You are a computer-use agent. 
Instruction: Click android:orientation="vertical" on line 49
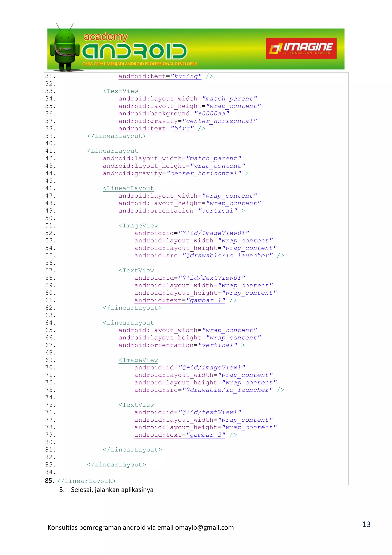pyautogui.click(x=181, y=211)
